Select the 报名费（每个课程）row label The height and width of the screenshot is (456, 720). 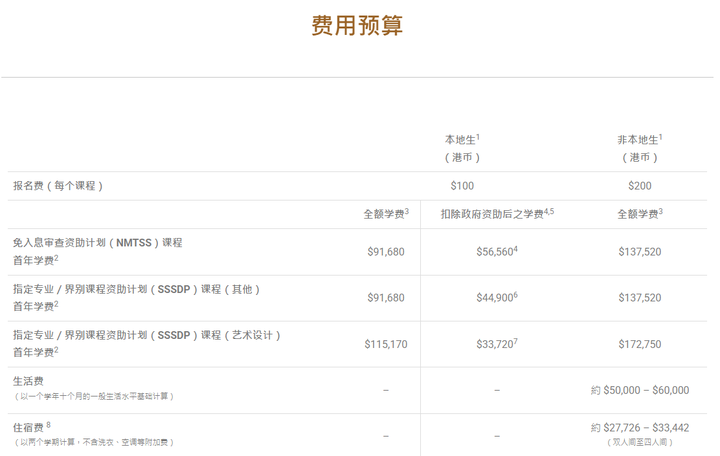click(x=58, y=186)
